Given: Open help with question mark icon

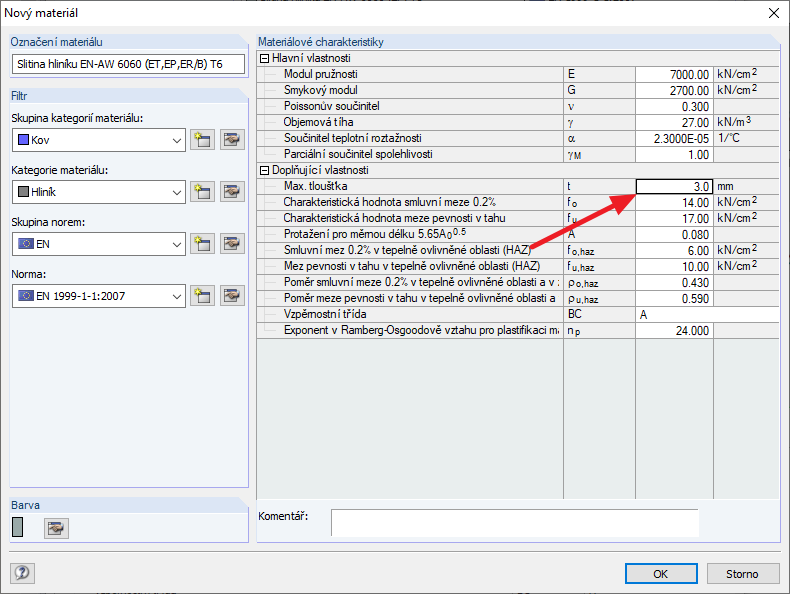Looking at the screenshot, I should (x=22, y=573).
